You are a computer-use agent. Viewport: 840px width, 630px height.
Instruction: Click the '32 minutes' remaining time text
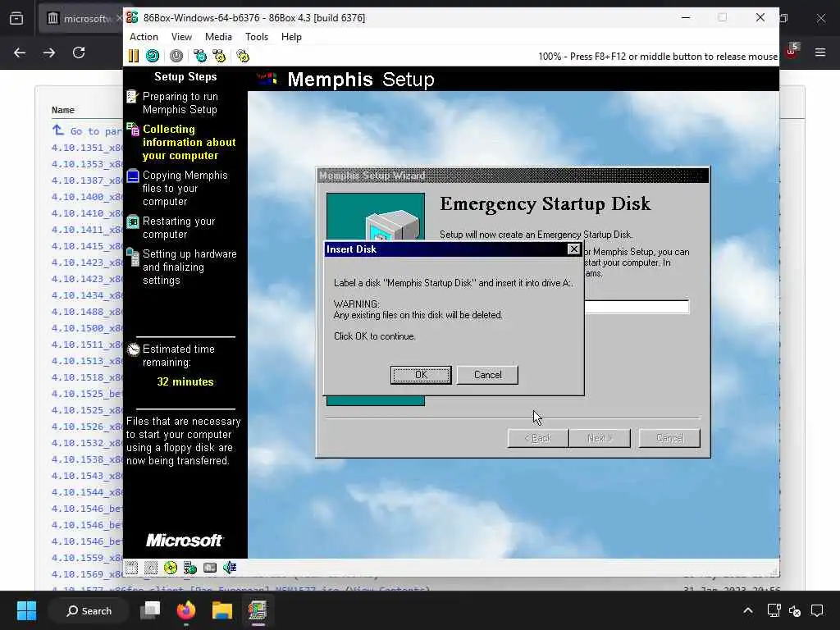click(x=185, y=382)
